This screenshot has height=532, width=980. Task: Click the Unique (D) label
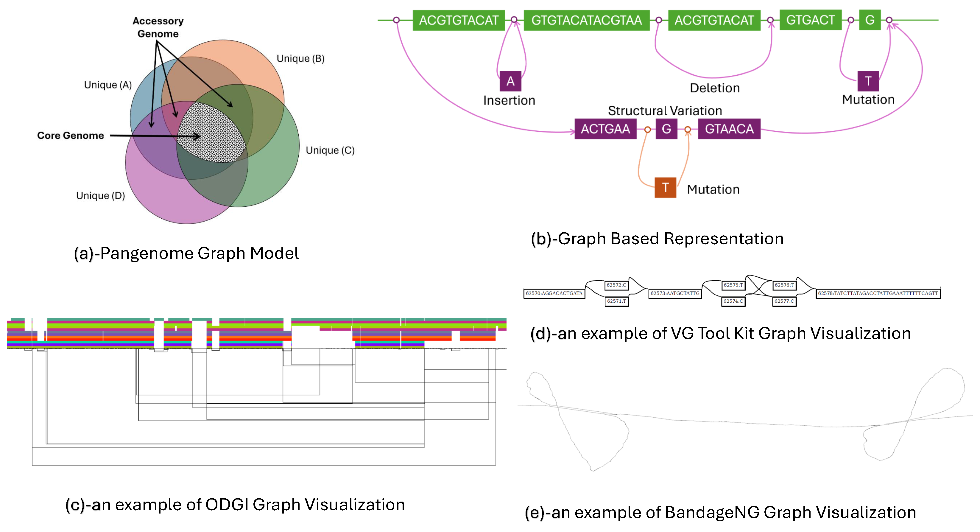click(100, 196)
